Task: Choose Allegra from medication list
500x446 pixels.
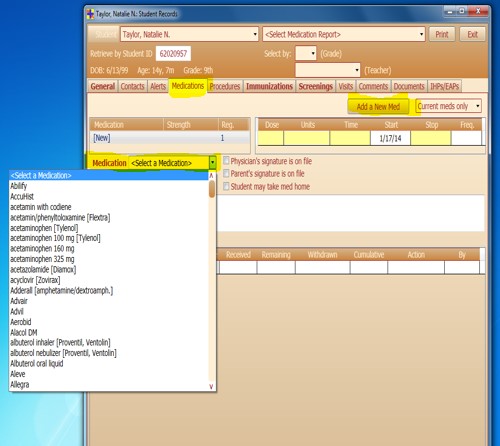Action: (109, 384)
